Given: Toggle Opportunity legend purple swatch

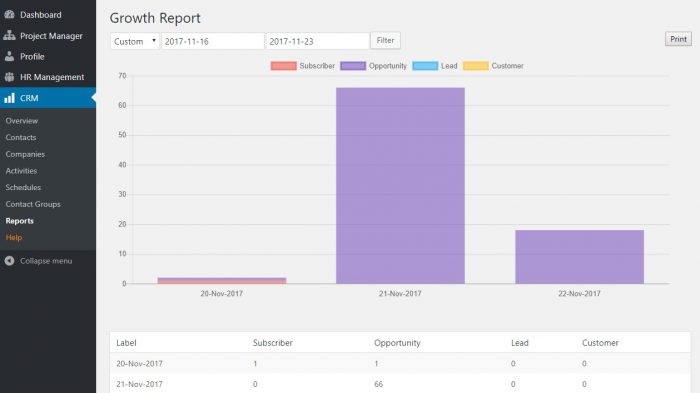Looking at the screenshot, I should (353, 66).
